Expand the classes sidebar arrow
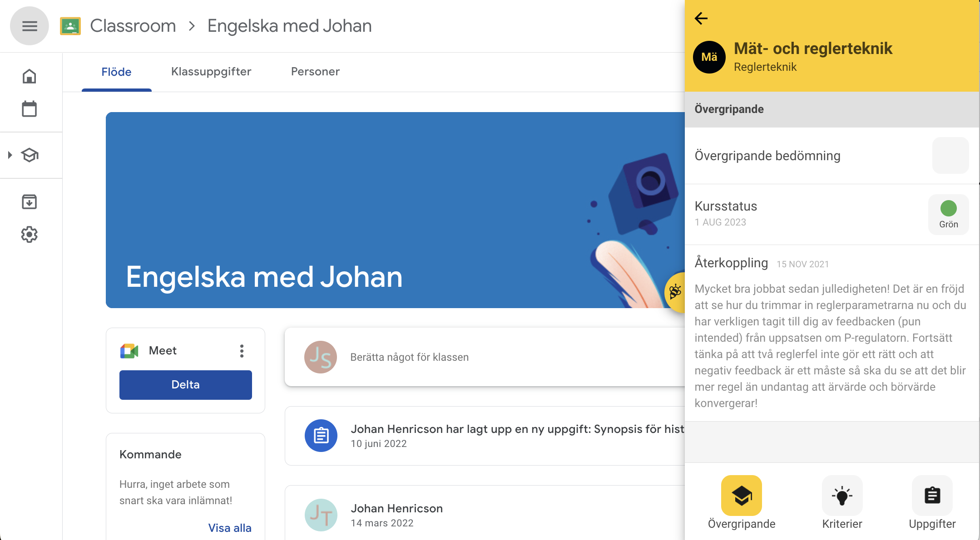Image resolution: width=980 pixels, height=540 pixels. [x=9, y=155]
